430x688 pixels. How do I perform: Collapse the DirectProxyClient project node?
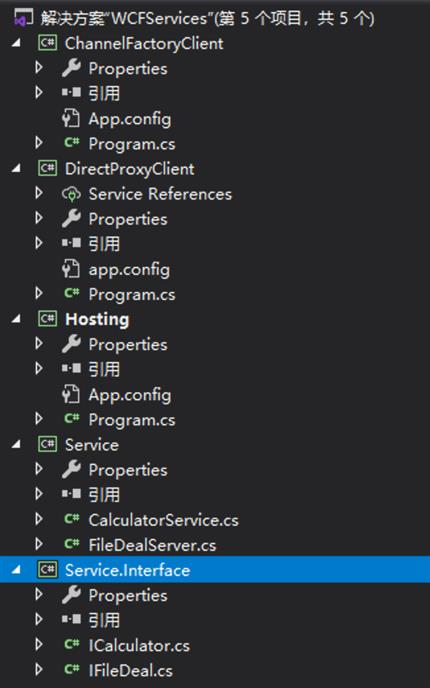(x=16, y=169)
